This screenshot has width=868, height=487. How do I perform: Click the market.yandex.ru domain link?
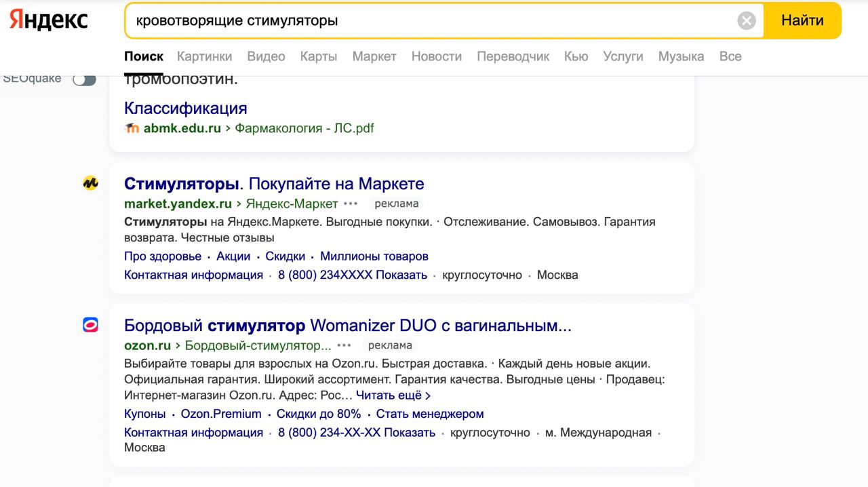pyautogui.click(x=178, y=203)
